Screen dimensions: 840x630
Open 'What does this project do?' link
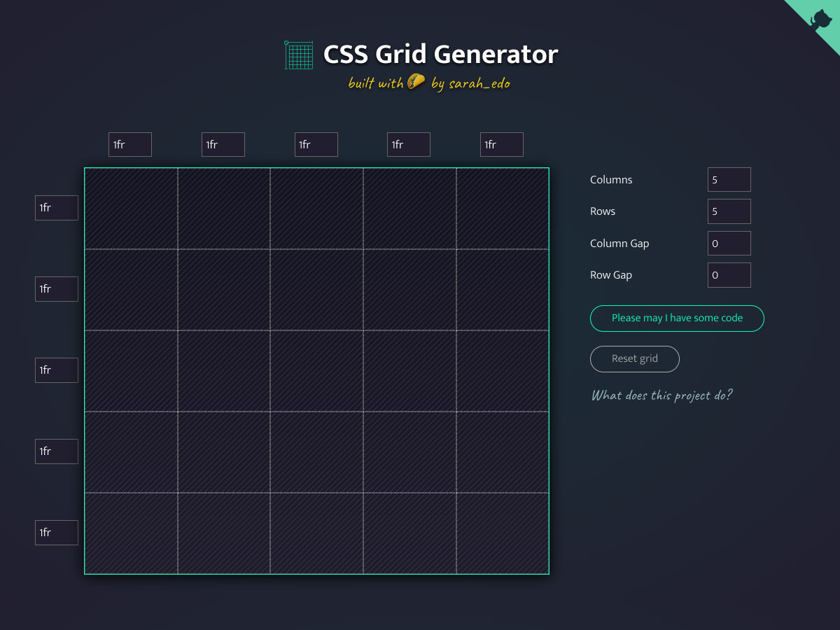pos(661,395)
